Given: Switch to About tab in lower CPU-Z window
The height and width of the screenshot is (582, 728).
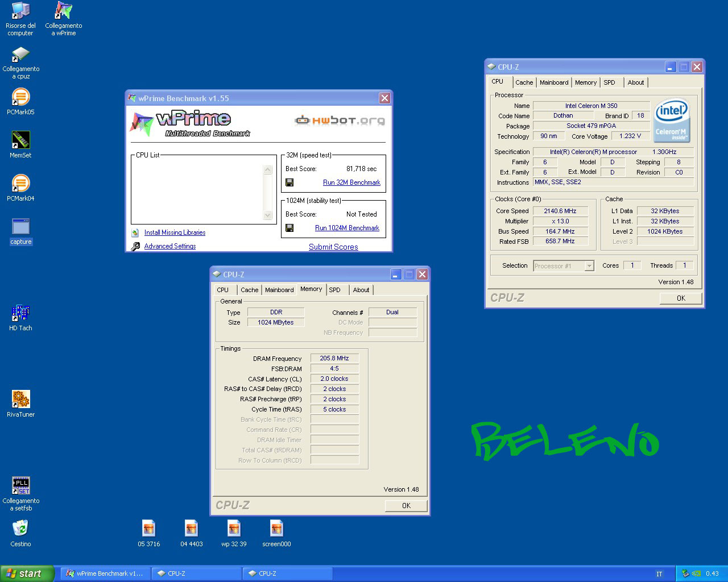Looking at the screenshot, I should point(361,290).
